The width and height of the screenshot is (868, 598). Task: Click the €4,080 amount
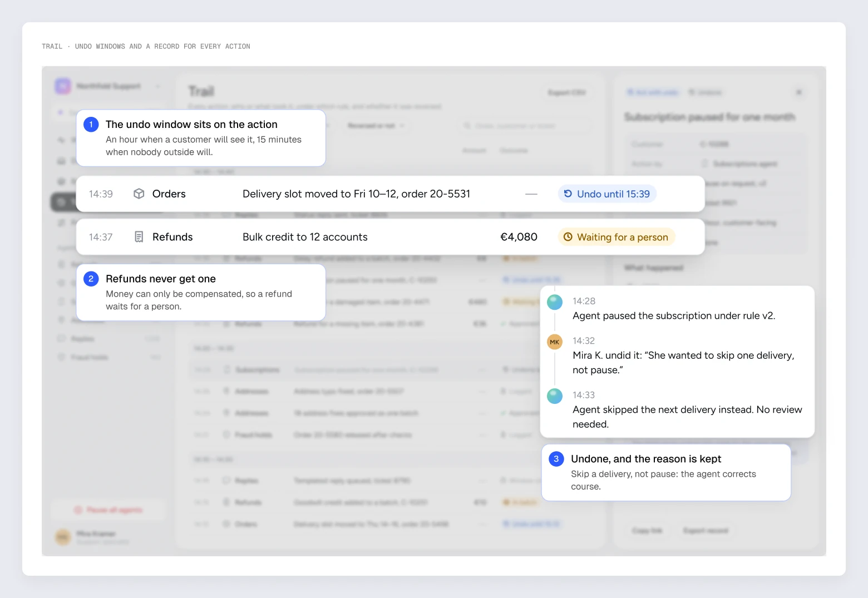click(519, 237)
